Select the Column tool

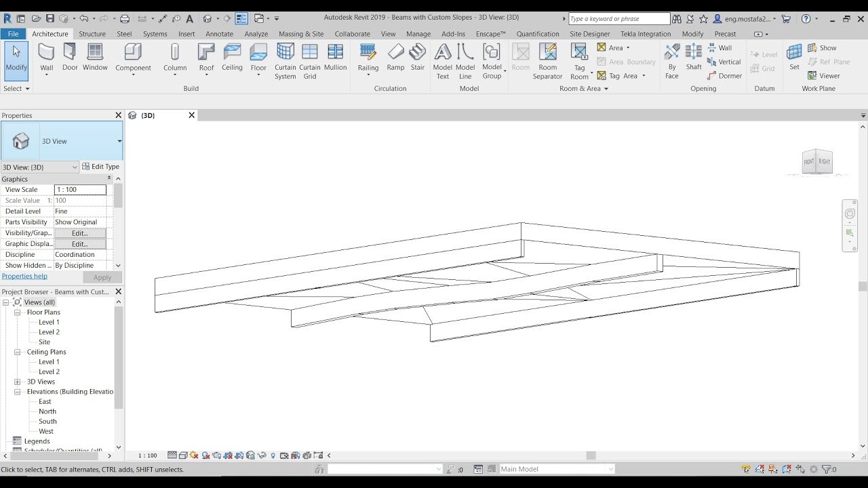[175, 58]
